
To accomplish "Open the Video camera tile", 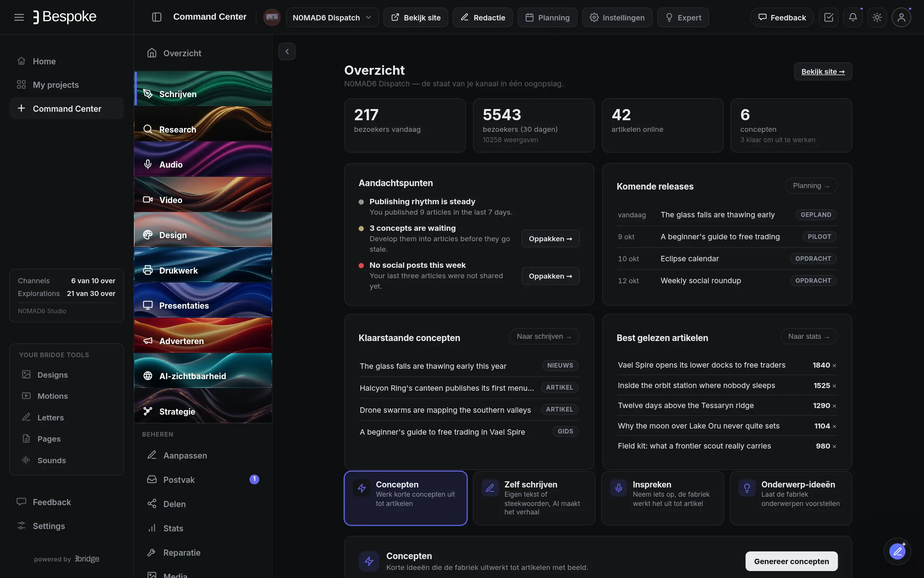I will tap(203, 194).
